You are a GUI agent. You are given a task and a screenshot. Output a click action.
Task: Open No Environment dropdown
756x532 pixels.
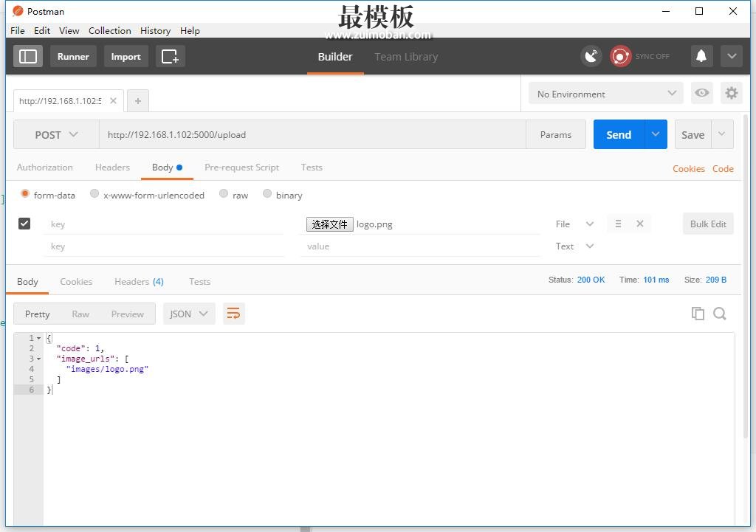click(606, 93)
